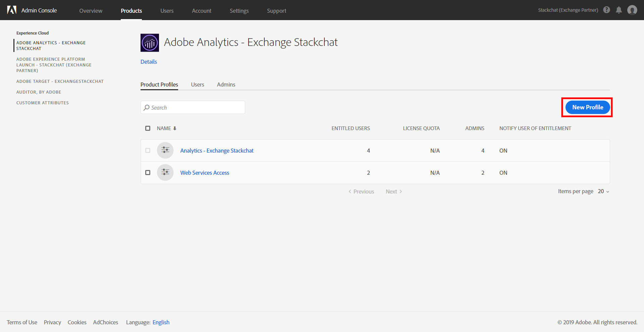Focus the profile Search field
This screenshot has width=644, height=332.
coord(193,107)
